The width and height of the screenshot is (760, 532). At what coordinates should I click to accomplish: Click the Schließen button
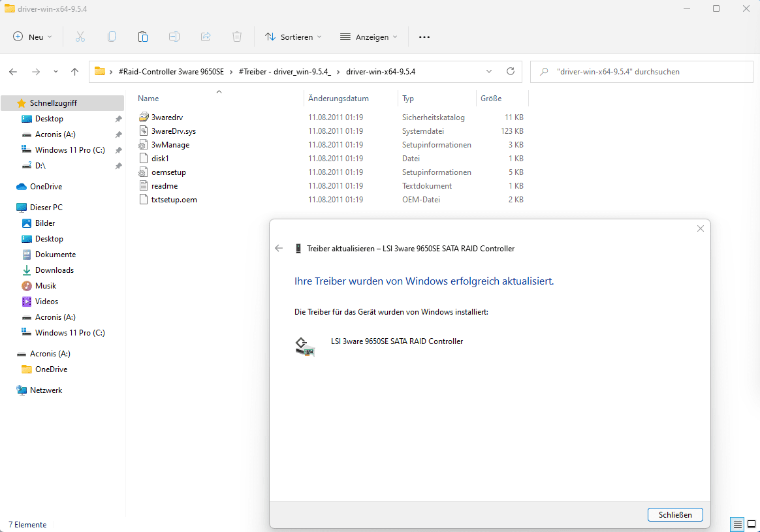(675, 514)
